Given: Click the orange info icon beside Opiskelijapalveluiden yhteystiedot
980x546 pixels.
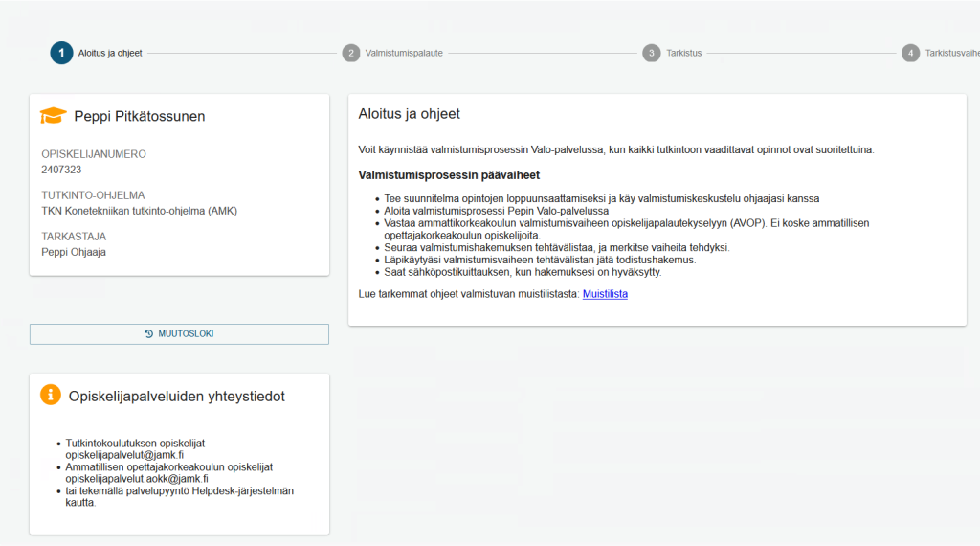Looking at the screenshot, I should [x=51, y=395].
